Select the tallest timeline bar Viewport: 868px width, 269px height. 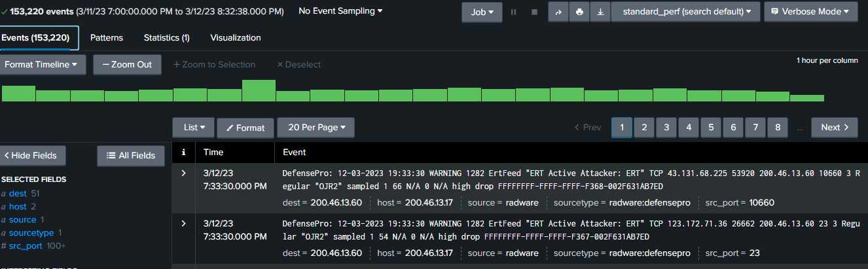(x=259, y=90)
